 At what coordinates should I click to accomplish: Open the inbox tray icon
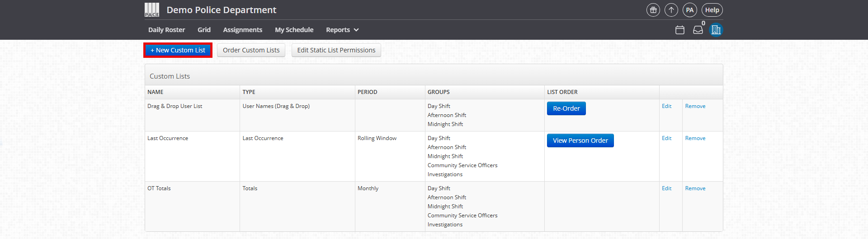pyautogui.click(x=698, y=30)
